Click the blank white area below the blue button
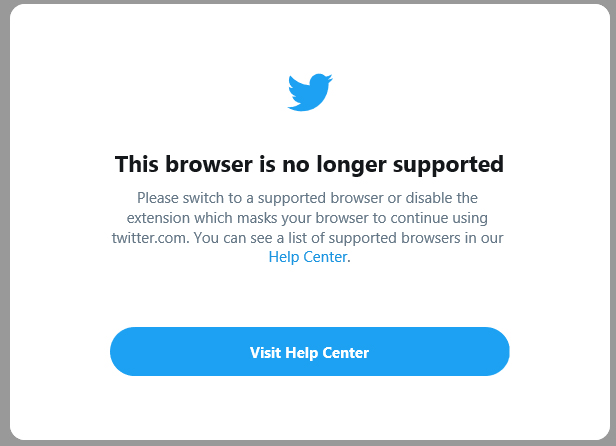Screen dimensions: 616x446 310,407
